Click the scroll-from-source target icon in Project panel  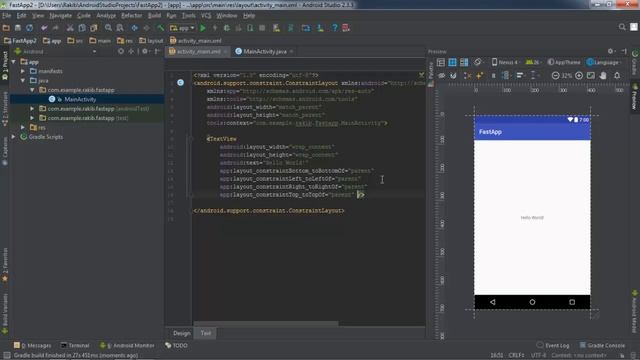(x=121, y=51)
